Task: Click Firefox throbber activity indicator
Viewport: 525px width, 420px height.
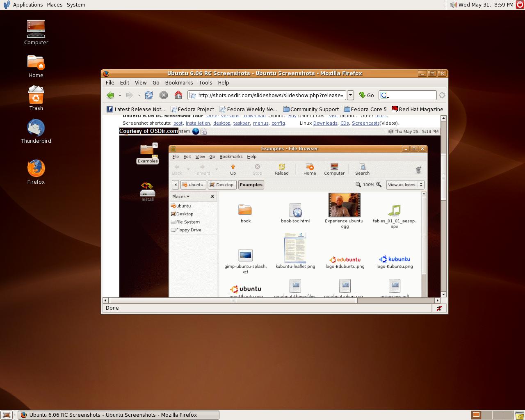Action: [x=442, y=95]
